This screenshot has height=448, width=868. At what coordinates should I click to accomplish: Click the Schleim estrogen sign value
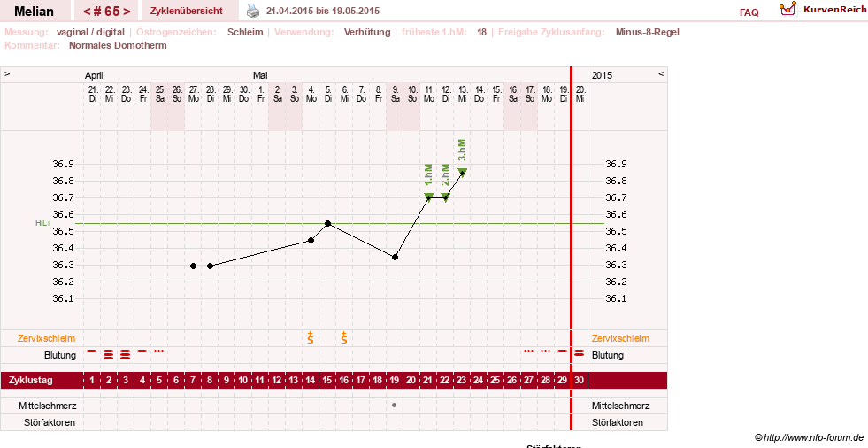(x=245, y=32)
